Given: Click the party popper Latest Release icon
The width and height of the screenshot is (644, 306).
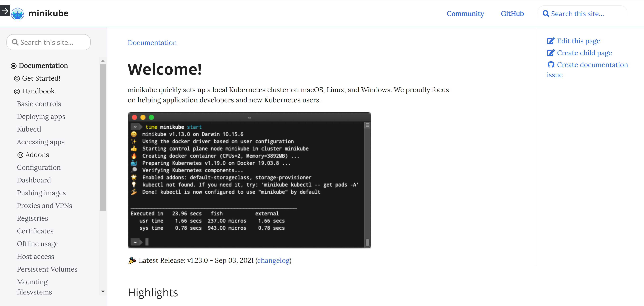Looking at the screenshot, I should pos(132,261).
